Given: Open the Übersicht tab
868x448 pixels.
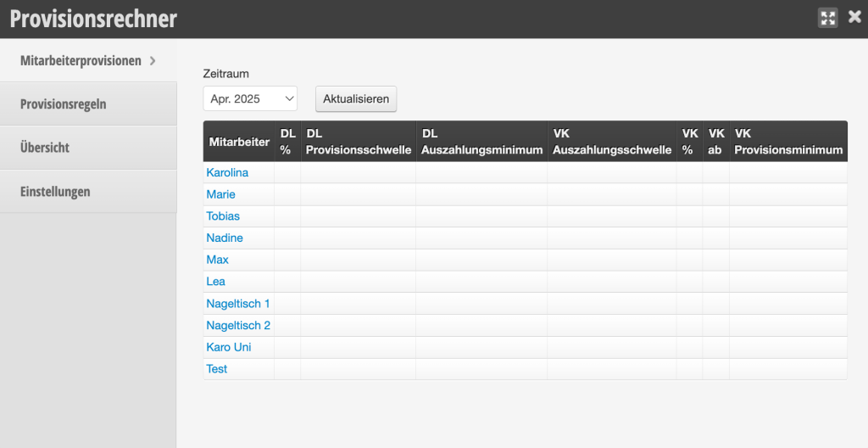Looking at the screenshot, I should [88, 148].
